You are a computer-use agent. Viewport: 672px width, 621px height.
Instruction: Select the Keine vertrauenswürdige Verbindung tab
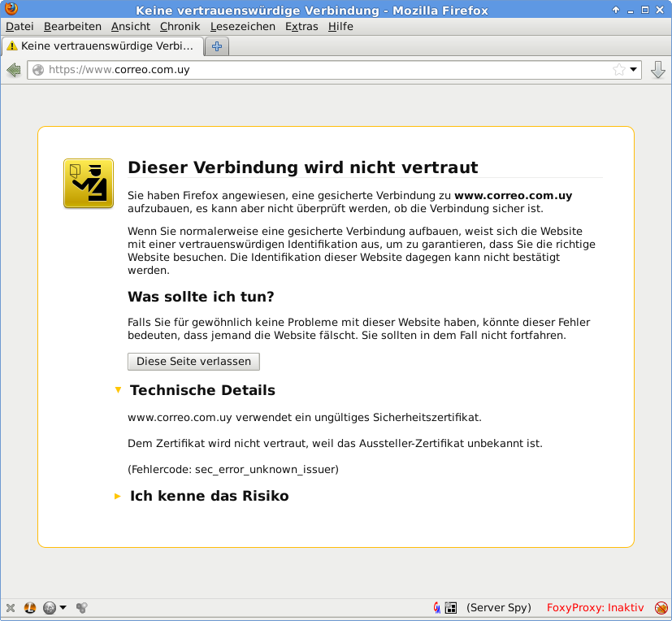pos(104,46)
